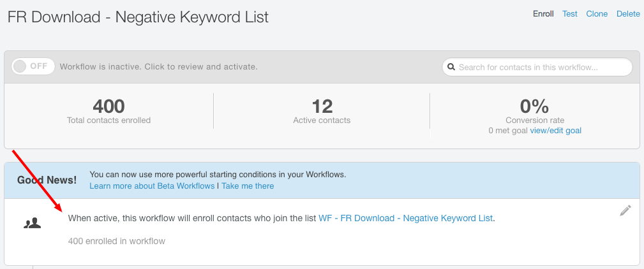Image resolution: width=644 pixels, height=269 pixels.
Task: Open the WF - FR Download list link
Action: 406,218
